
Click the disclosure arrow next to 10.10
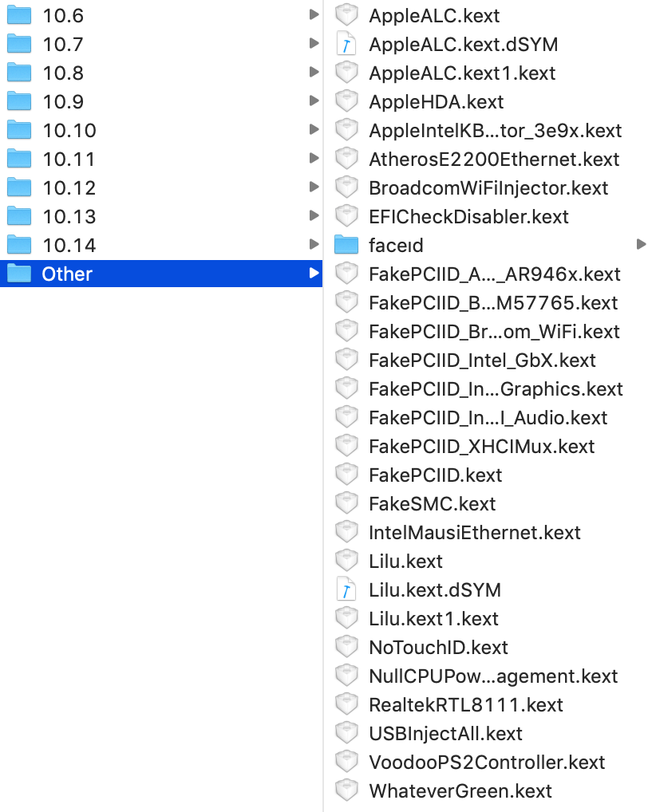311,129
